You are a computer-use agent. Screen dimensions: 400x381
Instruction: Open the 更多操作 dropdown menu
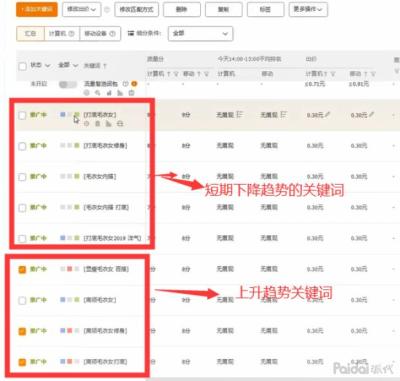pos(308,9)
